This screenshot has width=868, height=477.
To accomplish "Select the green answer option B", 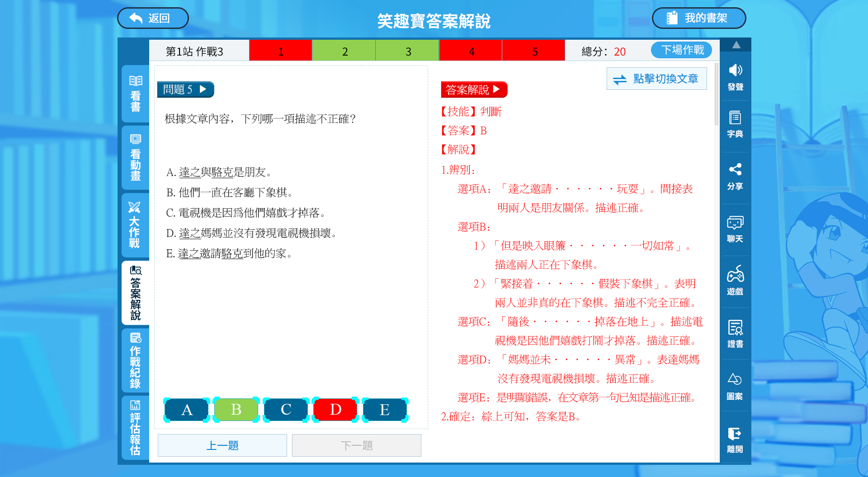I will coord(236,410).
